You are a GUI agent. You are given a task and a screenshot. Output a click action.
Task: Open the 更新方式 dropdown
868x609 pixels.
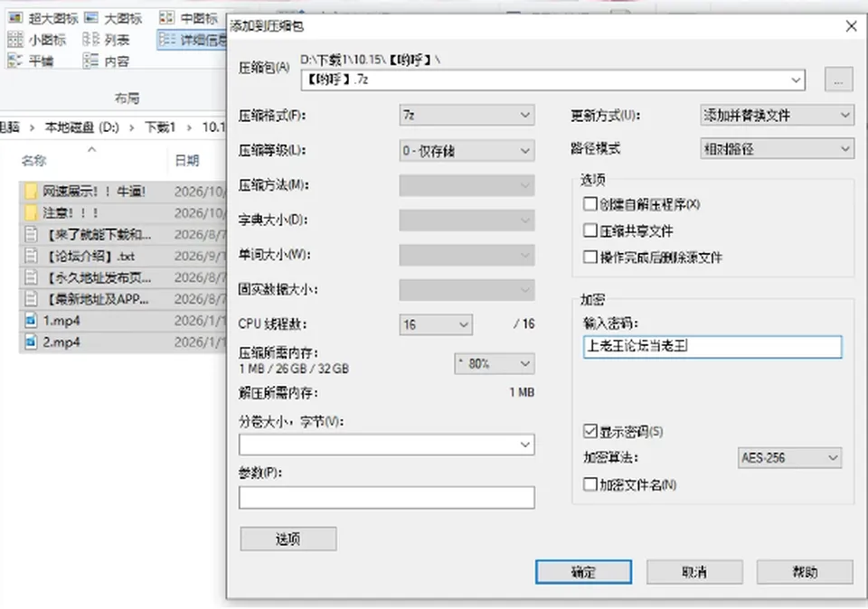[x=777, y=115]
